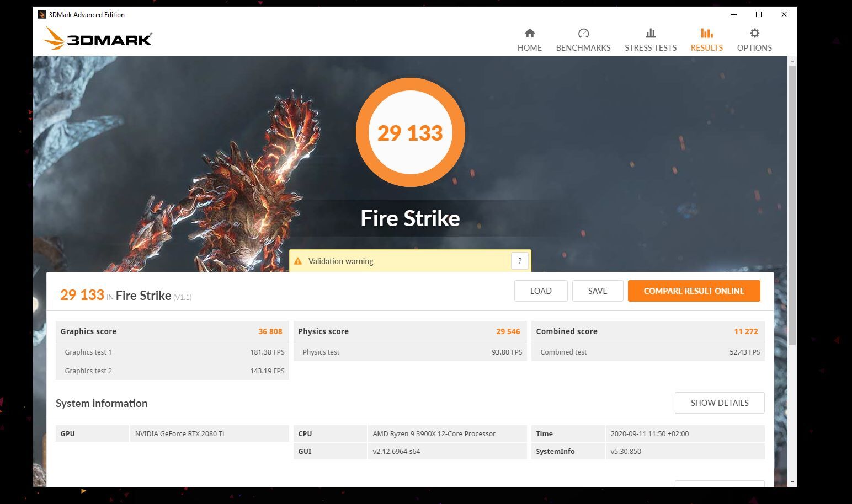Show system information details
The image size is (852, 504).
pyautogui.click(x=720, y=403)
